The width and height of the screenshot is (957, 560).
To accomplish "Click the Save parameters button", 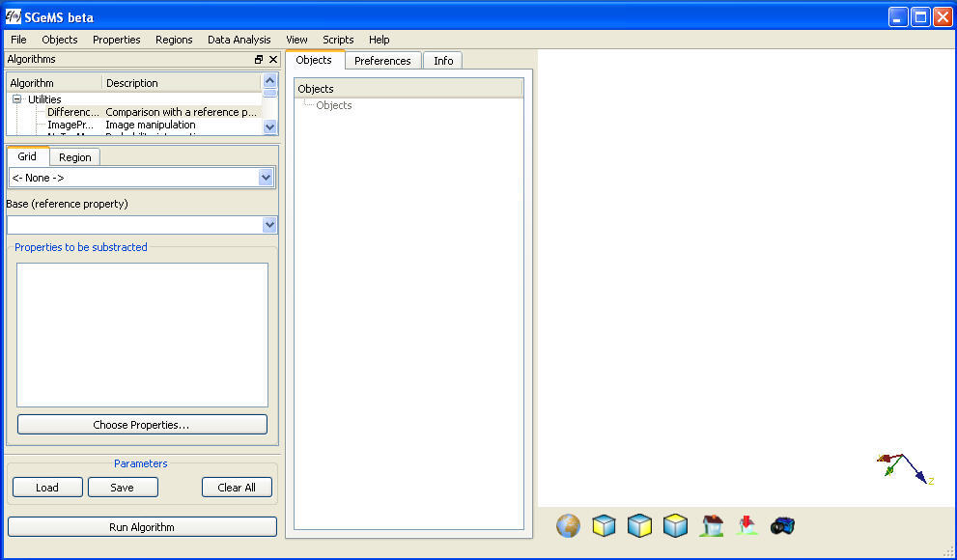I will point(123,488).
